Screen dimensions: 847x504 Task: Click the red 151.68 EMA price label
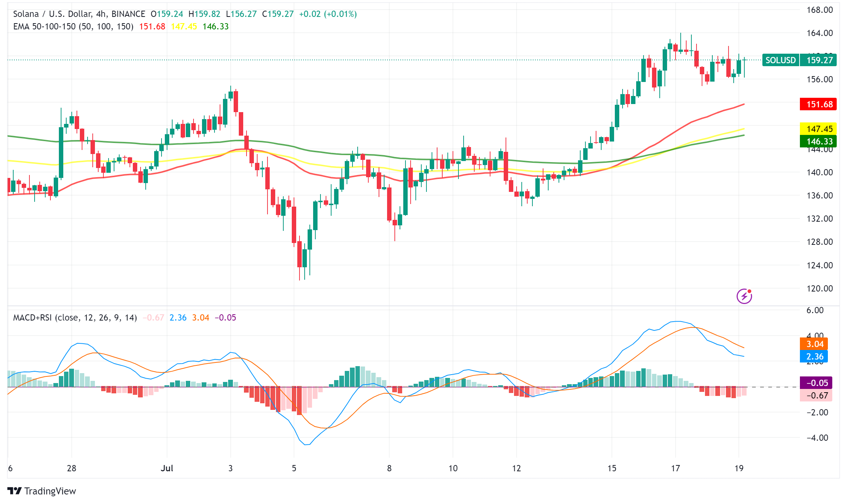point(818,104)
